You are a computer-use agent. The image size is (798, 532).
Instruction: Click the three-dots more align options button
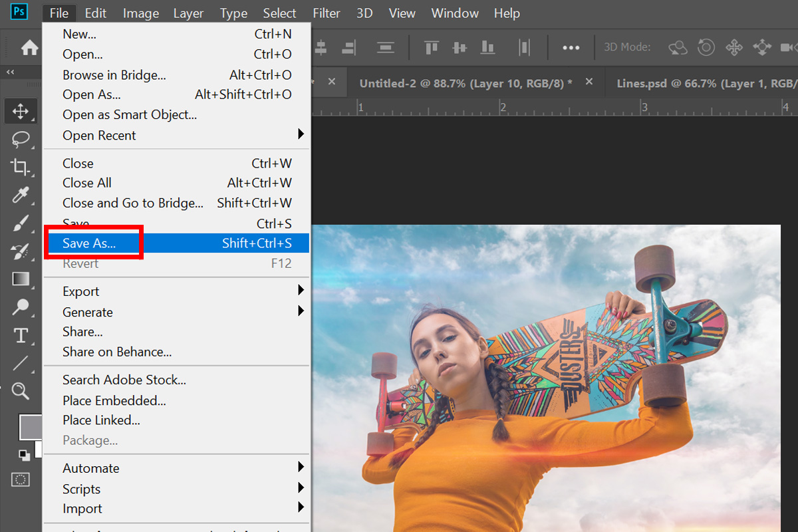[x=571, y=48]
